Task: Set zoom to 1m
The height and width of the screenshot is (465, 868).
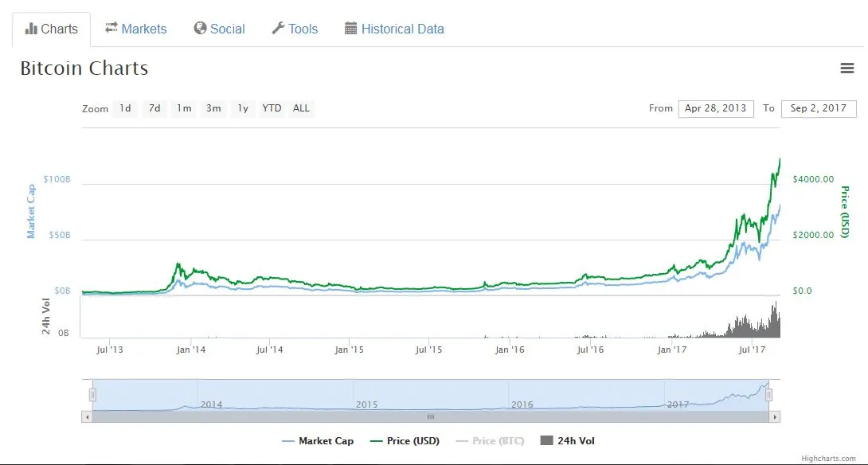Action: (184, 108)
